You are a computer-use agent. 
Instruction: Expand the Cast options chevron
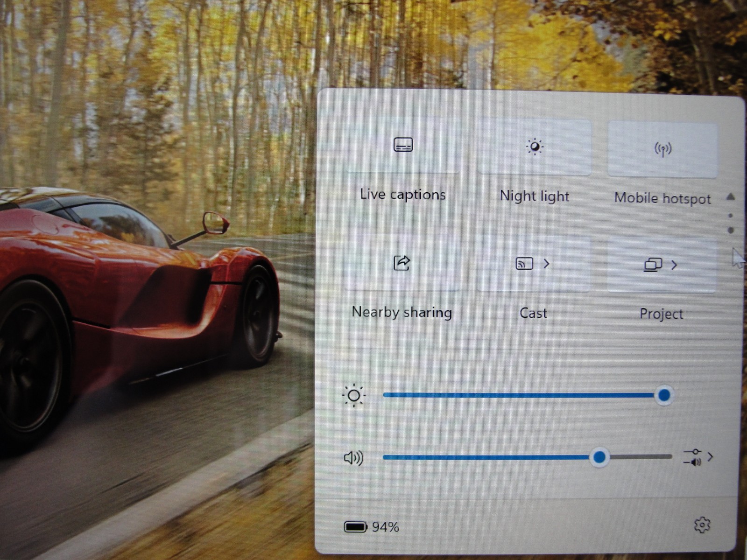click(547, 264)
